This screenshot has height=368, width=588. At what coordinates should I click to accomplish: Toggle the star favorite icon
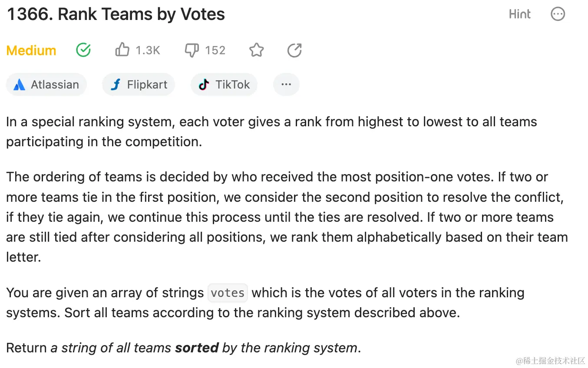pos(256,51)
